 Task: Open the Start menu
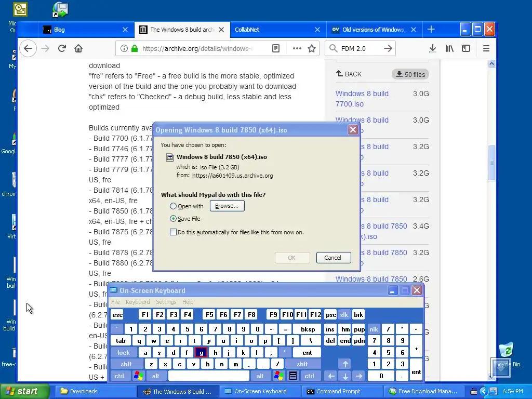click(x=24, y=391)
